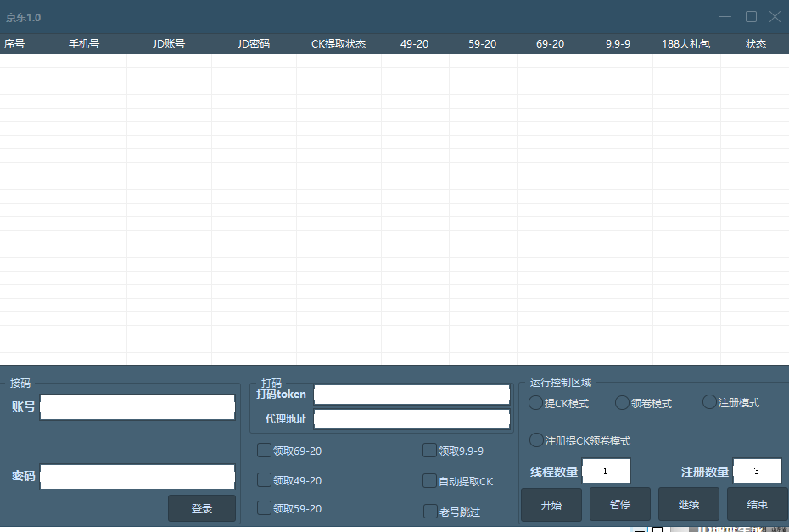Select 提CK模式 radio button
This screenshot has width=789, height=532.
point(536,402)
